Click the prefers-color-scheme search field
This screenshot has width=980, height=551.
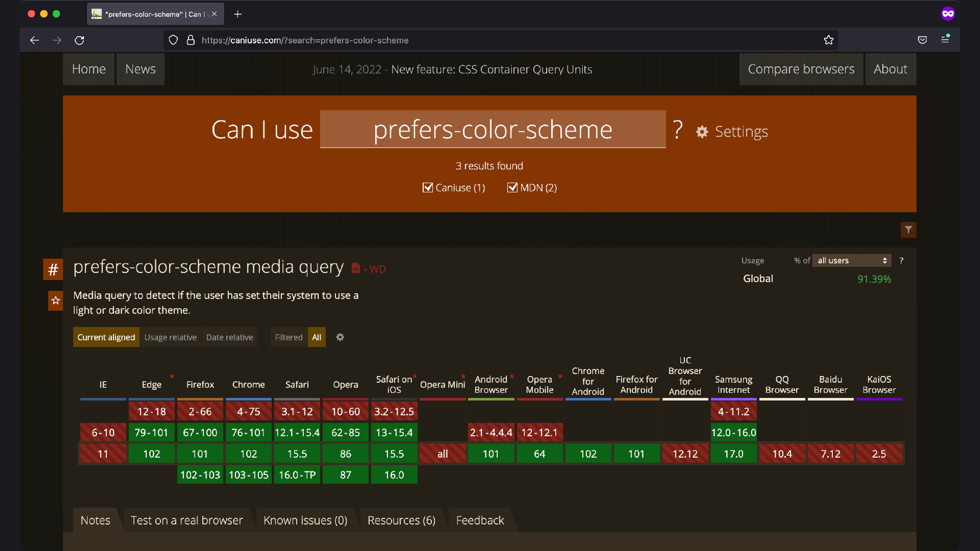click(x=493, y=130)
